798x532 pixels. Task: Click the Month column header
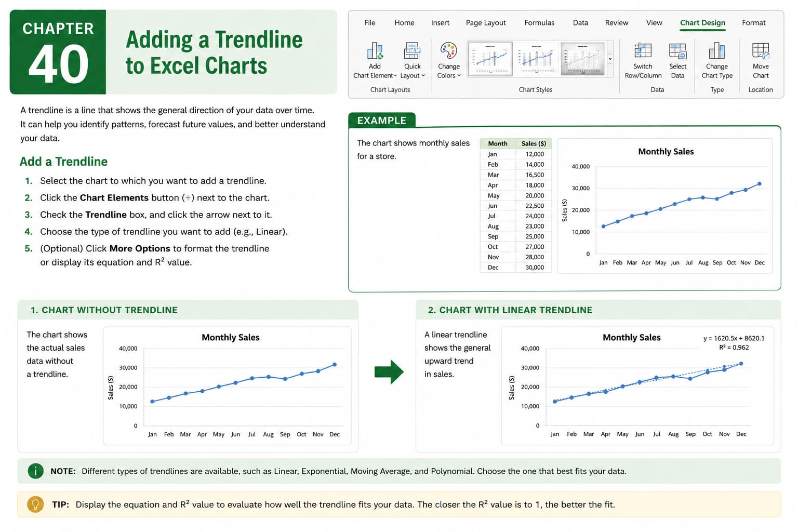(498, 144)
